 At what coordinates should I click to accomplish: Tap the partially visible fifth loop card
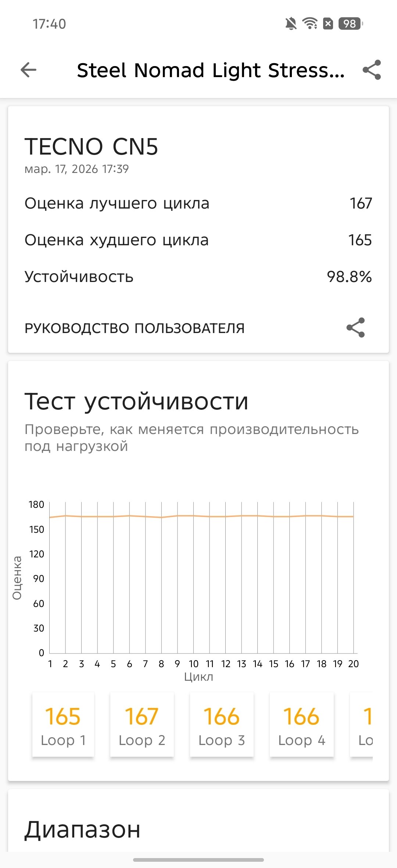[362, 724]
